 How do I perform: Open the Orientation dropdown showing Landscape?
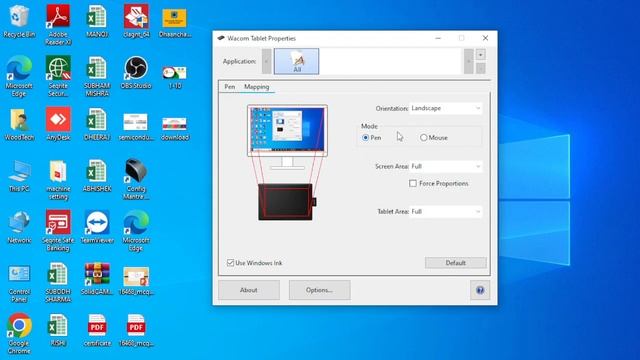(446, 109)
